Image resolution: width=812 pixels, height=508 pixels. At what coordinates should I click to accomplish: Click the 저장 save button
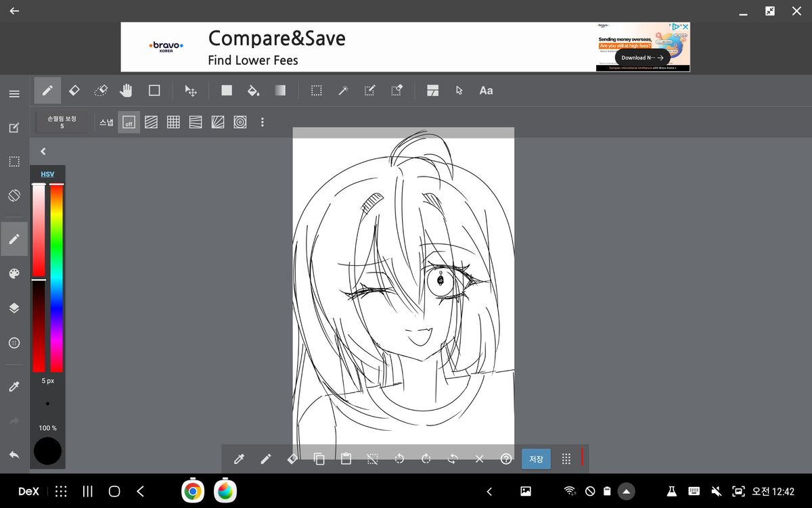(536, 459)
